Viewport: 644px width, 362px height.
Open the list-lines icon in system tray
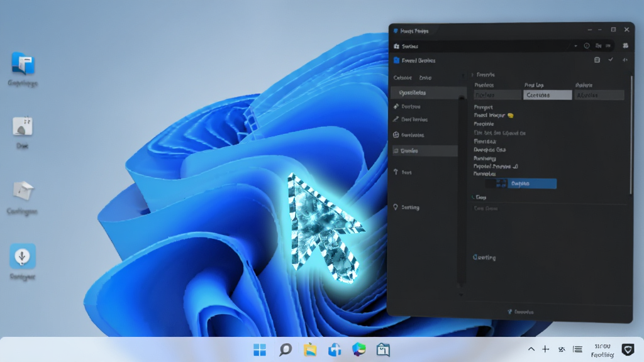(577, 349)
